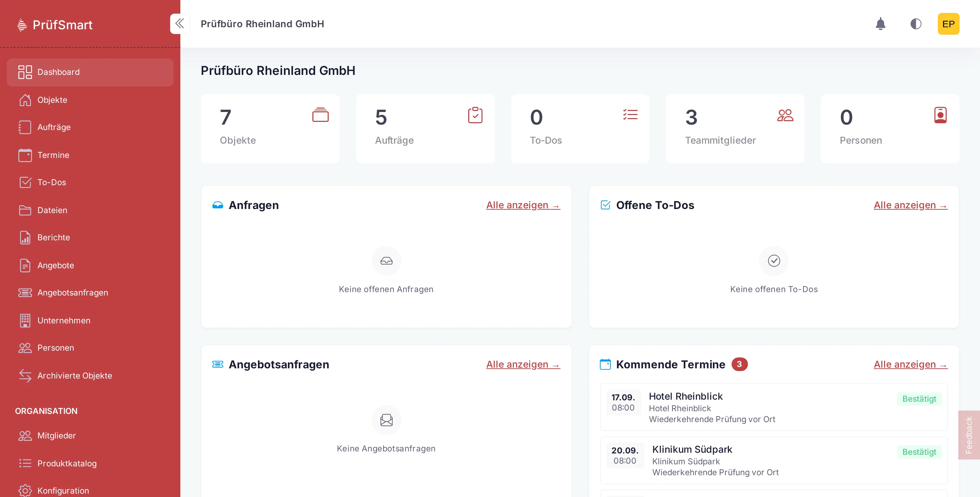This screenshot has width=980, height=497.
Task: Click the Angebote document icon
Action: [25, 265]
